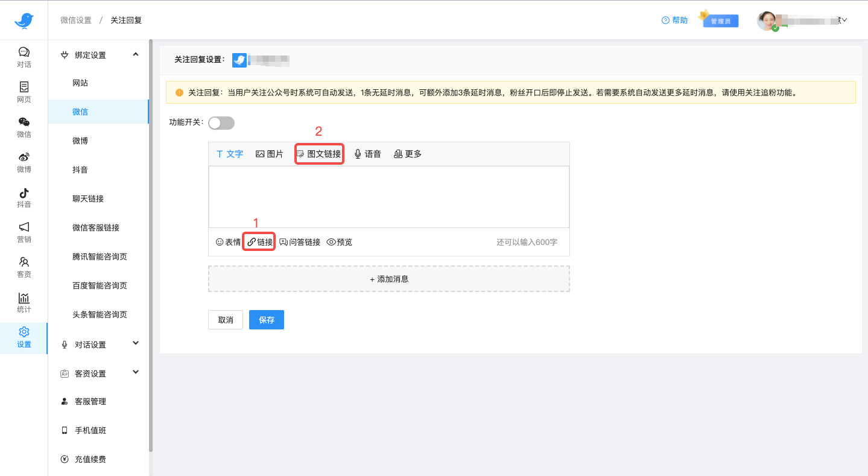Switch to the 文字 message tab
This screenshot has height=476, width=868.
click(229, 153)
